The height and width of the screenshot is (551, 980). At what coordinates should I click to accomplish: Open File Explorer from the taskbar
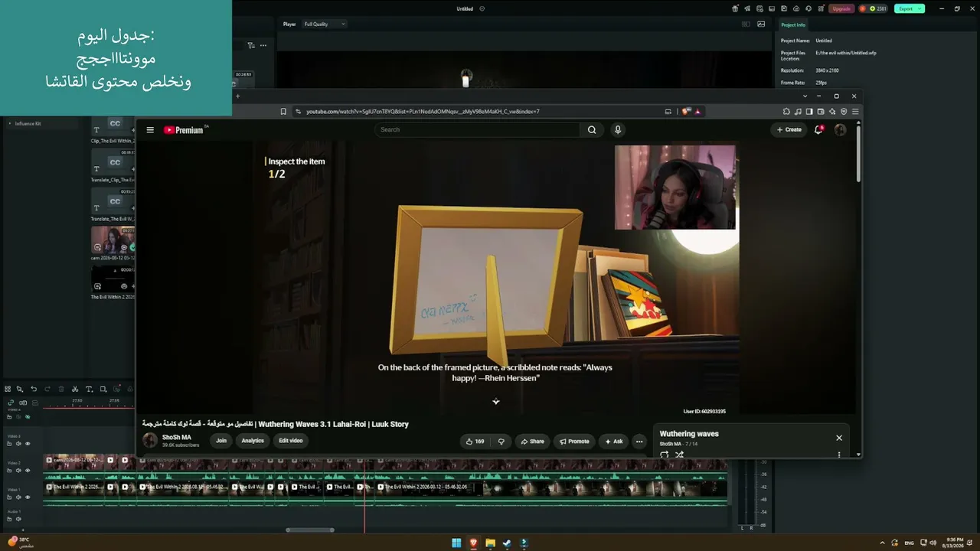tap(490, 543)
